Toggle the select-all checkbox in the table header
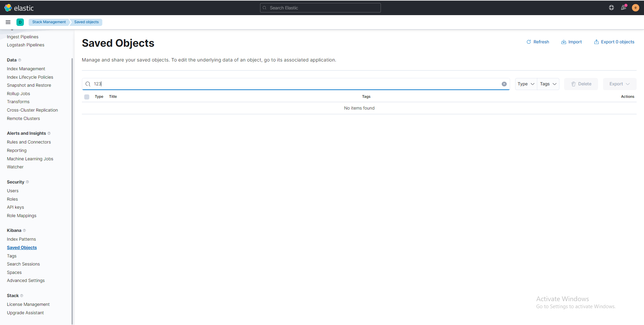 pyautogui.click(x=87, y=97)
